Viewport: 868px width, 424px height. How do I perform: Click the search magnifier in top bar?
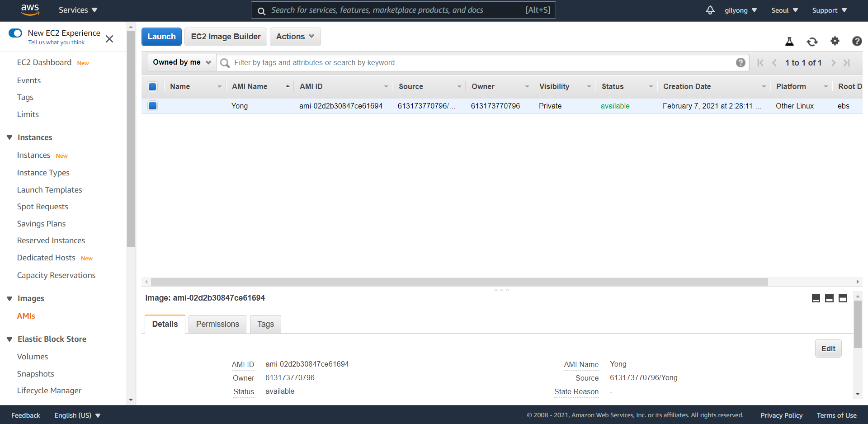pyautogui.click(x=261, y=11)
